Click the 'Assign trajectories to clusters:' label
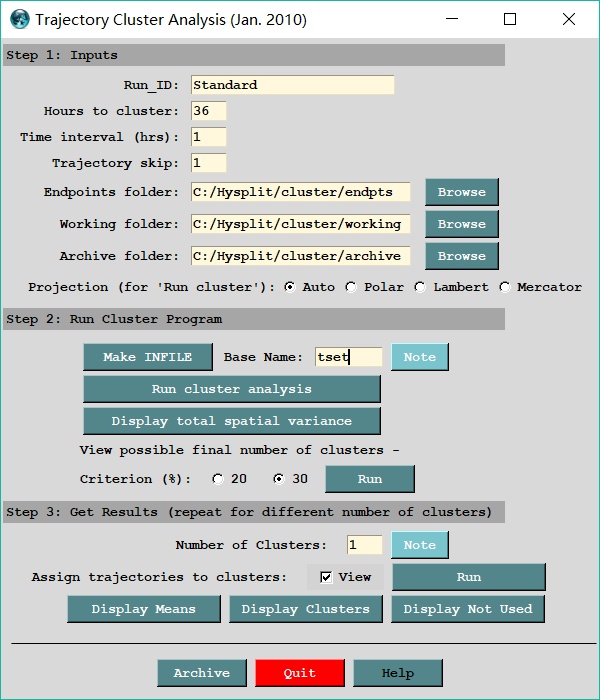The height and width of the screenshot is (700, 600). tap(159, 577)
